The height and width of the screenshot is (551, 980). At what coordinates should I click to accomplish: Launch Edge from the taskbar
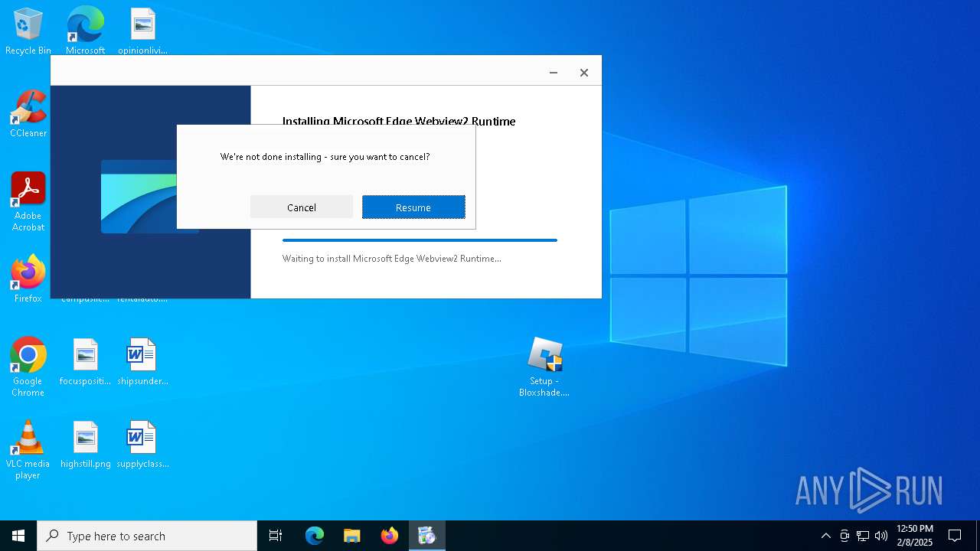click(x=315, y=536)
